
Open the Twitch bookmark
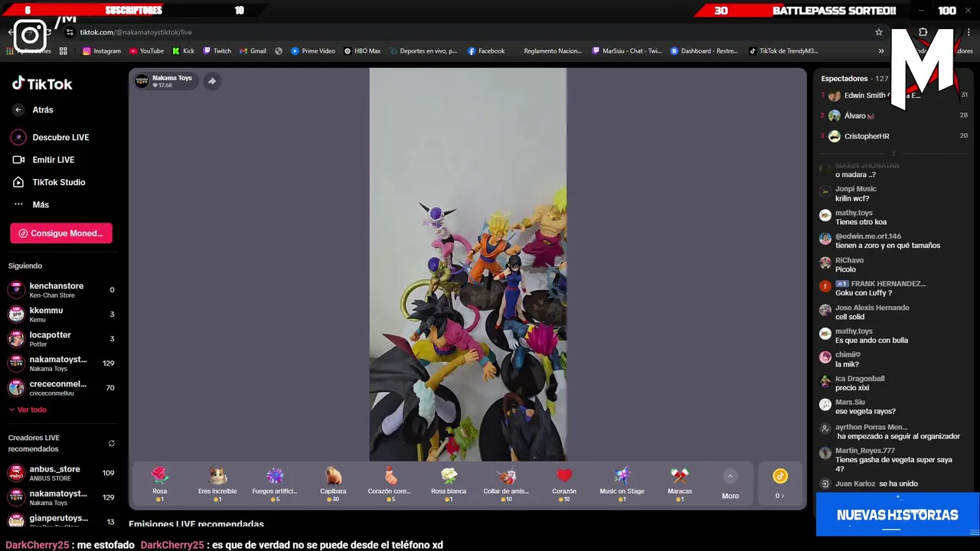click(x=217, y=51)
